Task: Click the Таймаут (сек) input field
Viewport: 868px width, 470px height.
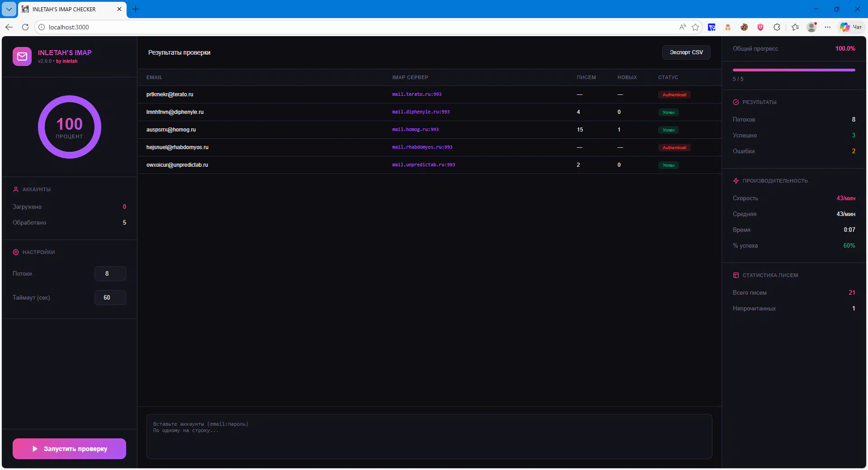Action: tap(110, 297)
